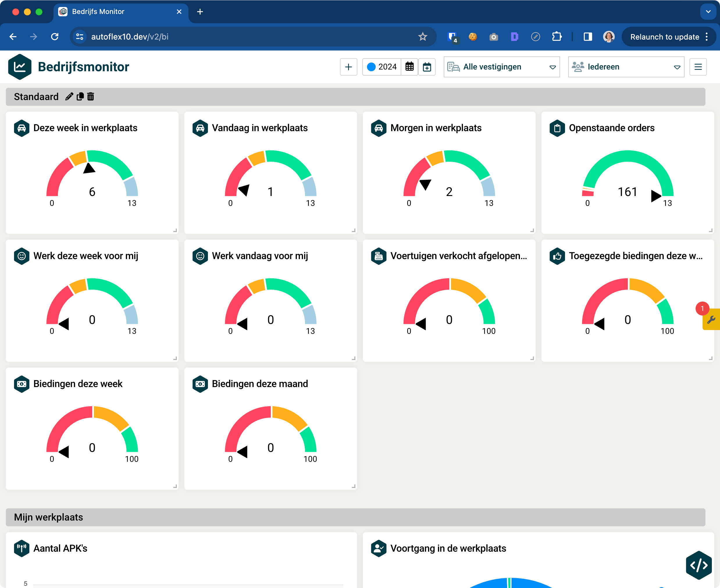Open the calendar grid period icon

point(409,67)
